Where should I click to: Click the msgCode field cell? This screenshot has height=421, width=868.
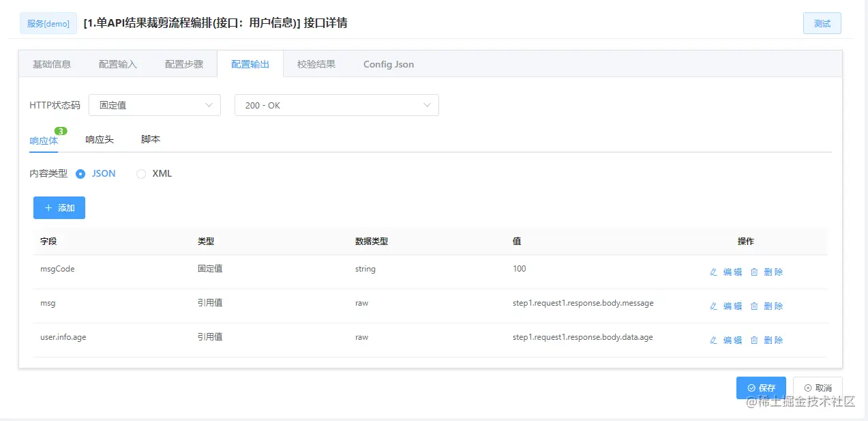57,269
